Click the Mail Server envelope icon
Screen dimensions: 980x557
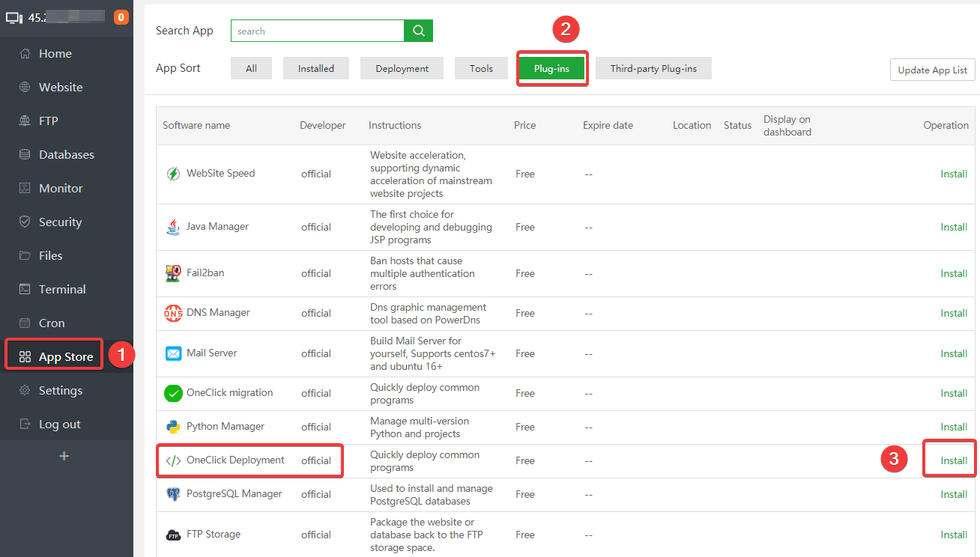click(x=173, y=353)
